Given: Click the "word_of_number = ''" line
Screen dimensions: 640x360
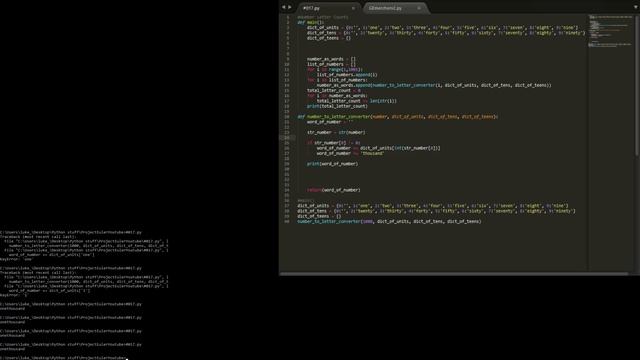Looking at the screenshot, I should (330, 122).
